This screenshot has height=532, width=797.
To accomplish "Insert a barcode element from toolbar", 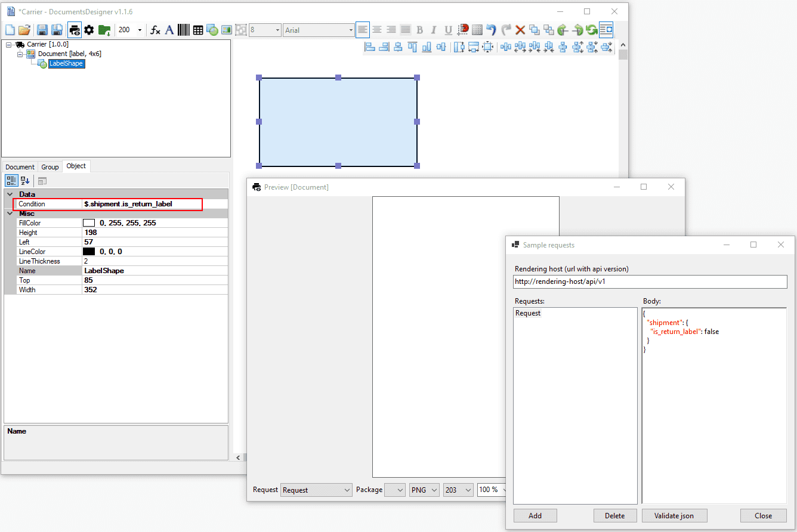I will click(184, 30).
